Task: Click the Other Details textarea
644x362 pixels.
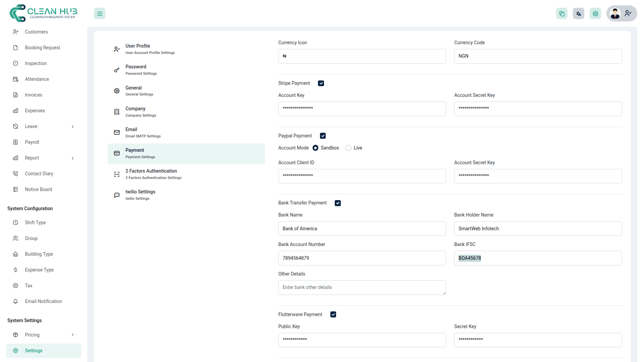Action: (x=362, y=288)
